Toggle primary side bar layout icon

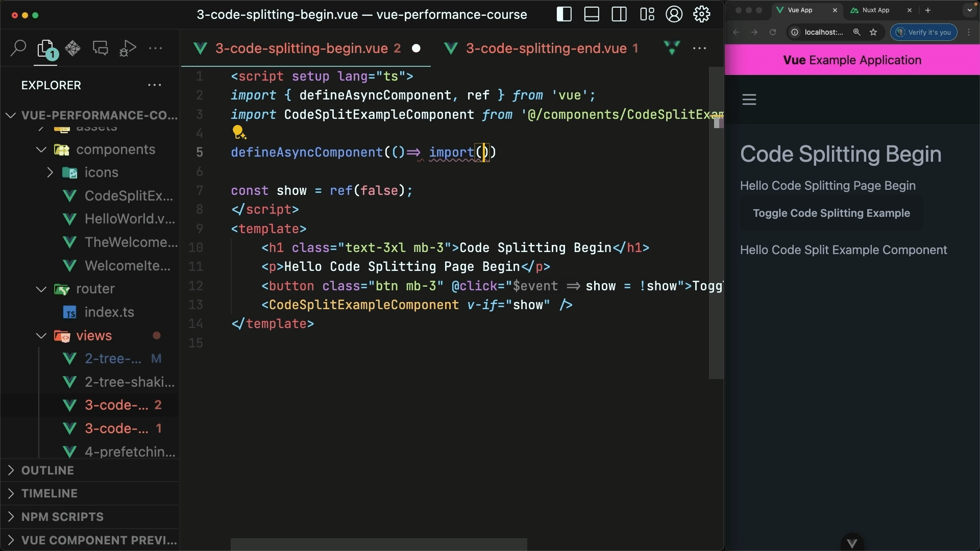564,14
